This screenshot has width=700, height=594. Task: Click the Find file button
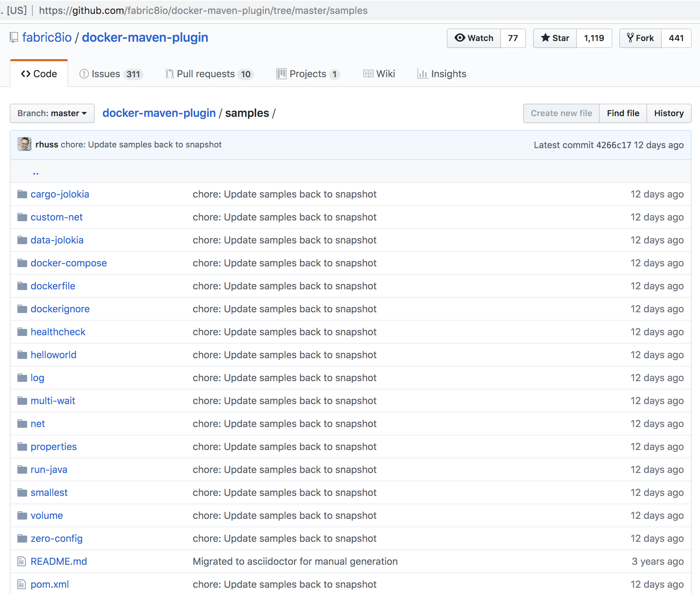(x=623, y=113)
